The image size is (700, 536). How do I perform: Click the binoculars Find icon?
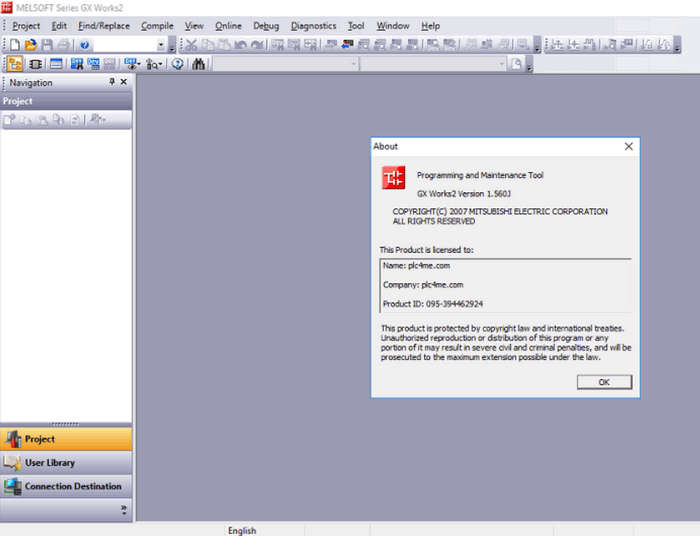tap(199, 64)
